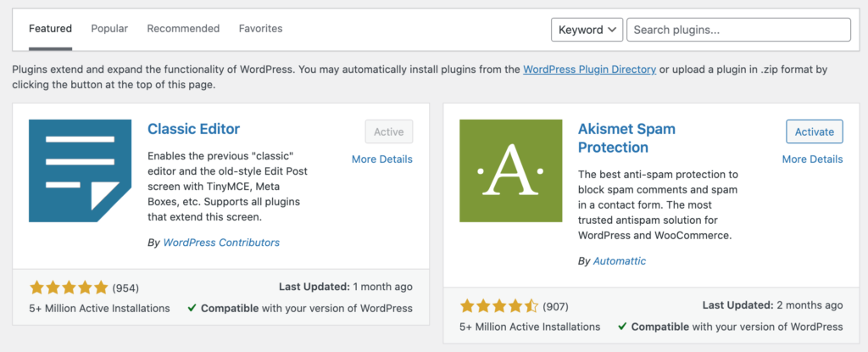Click the Classic Editor plugin icon
The width and height of the screenshot is (868, 352).
pos(81,171)
